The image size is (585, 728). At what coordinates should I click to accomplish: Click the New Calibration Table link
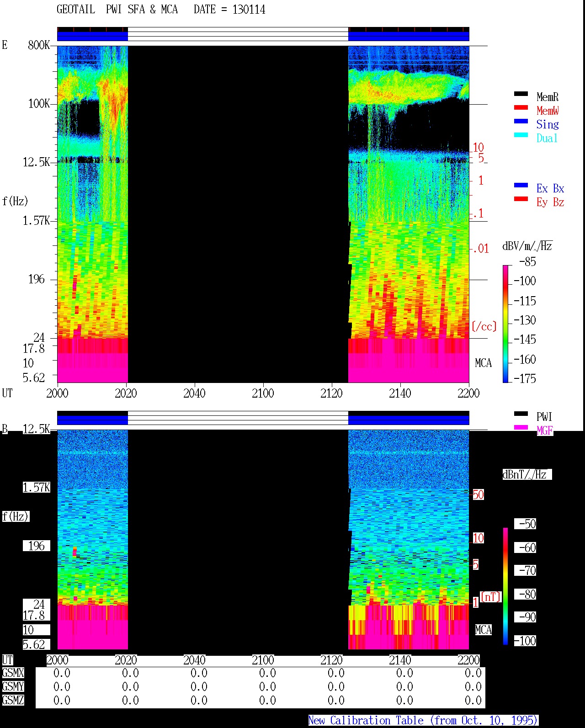pyautogui.click(x=423, y=721)
